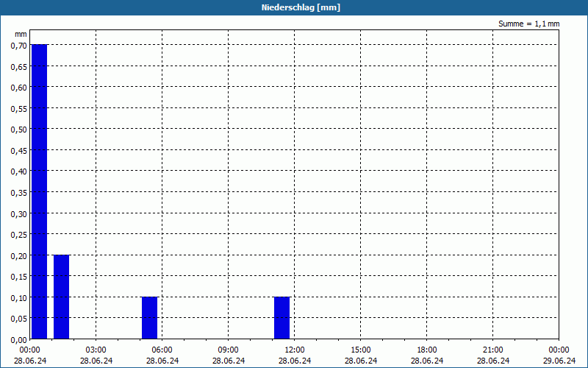This screenshot has width=588, height=368.
Task: Select the 0,10 mm bar before 12:00
Action: pyautogui.click(x=282, y=318)
